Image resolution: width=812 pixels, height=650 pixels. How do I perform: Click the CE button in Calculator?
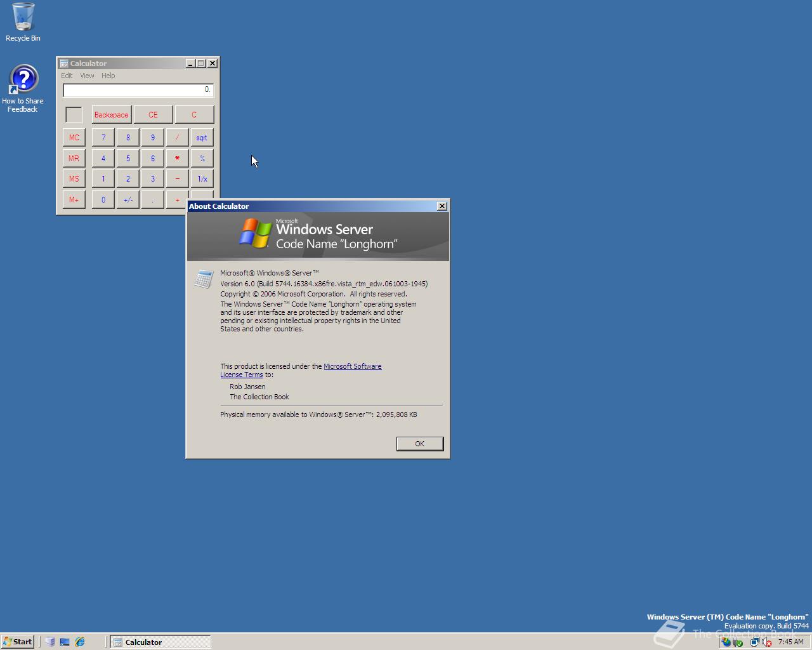[153, 115]
